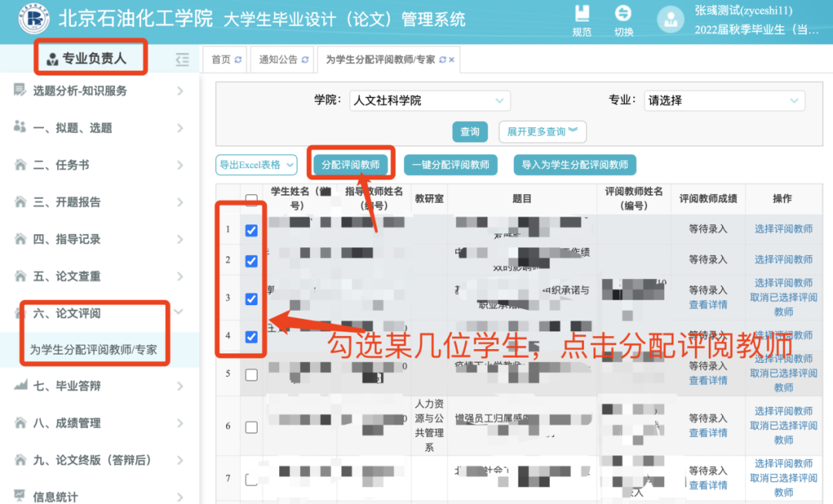Open the 导出Excel表格 dropdown
This screenshot has height=504, width=833.
[256, 164]
